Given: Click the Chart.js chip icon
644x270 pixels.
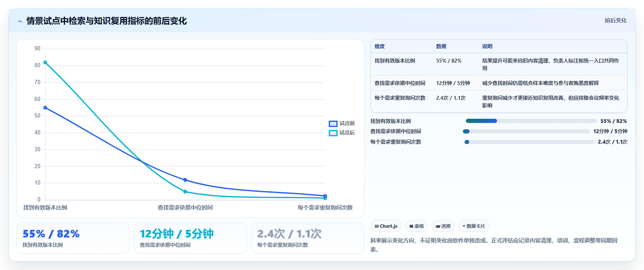Looking at the screenshot, I should [x=377, y=226].
